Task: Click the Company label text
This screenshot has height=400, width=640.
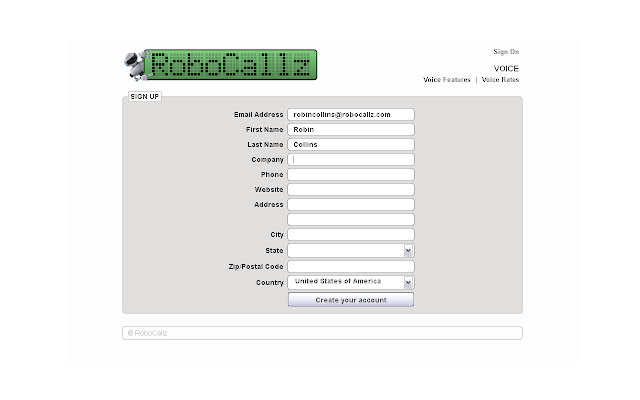Action: (x=267, y=160)
